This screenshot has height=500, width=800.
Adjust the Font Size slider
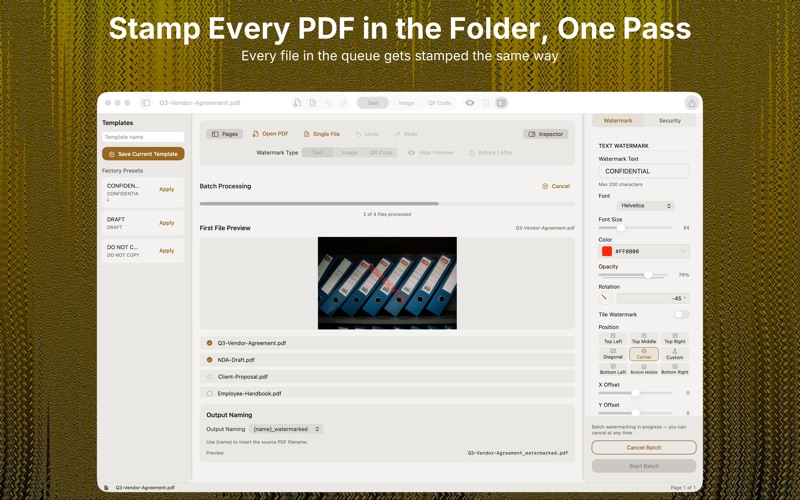(636, 228)
